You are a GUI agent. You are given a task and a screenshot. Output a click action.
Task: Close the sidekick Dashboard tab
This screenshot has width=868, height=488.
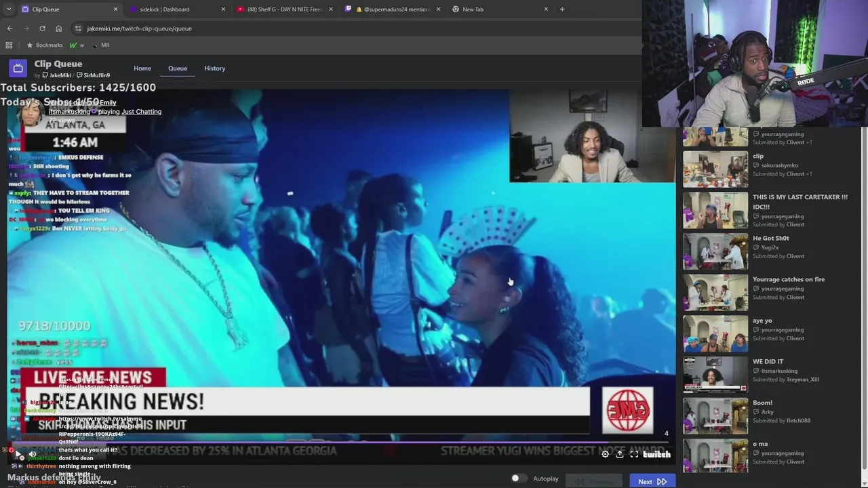tap(223, 9)
